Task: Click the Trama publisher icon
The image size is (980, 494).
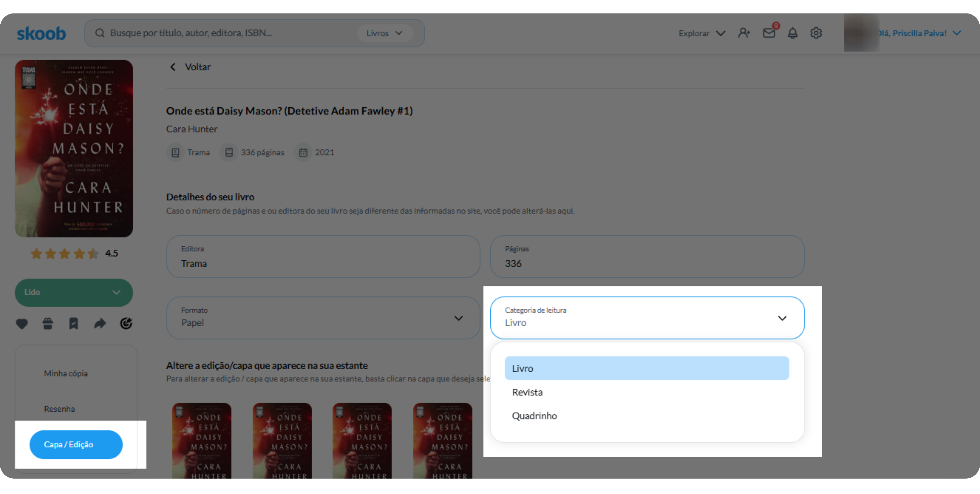Action: click(175, 152)
